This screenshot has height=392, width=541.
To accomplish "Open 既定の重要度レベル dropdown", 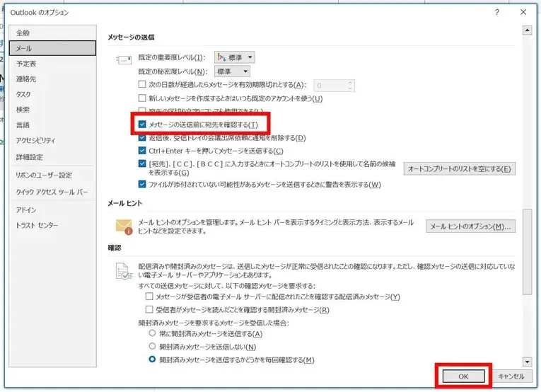I will tap(235, 57).
